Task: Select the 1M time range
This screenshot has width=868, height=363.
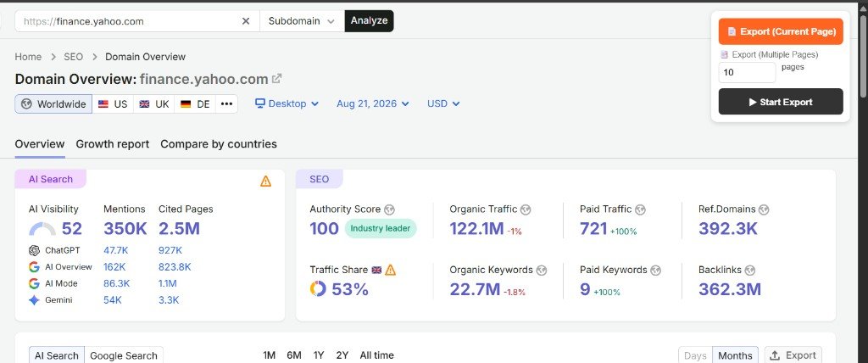Action: click(x=269, y=355)
